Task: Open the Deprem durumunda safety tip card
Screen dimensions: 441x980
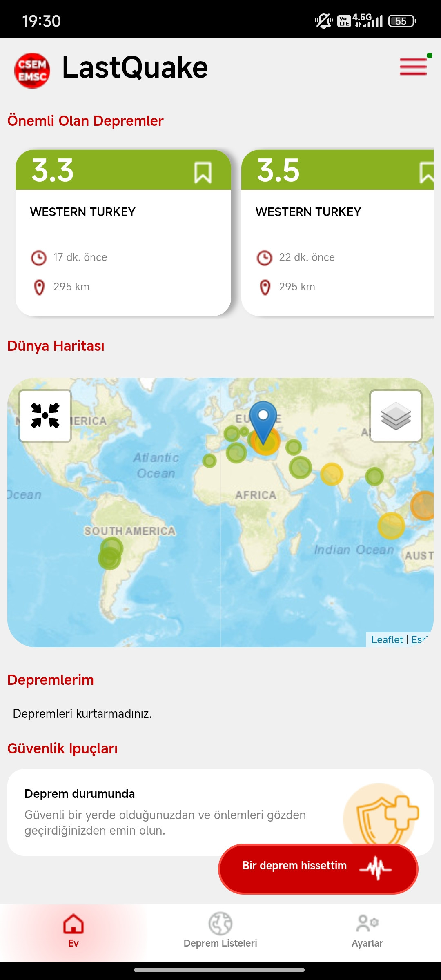Action: pyautogui.click(x=171, y=812)
